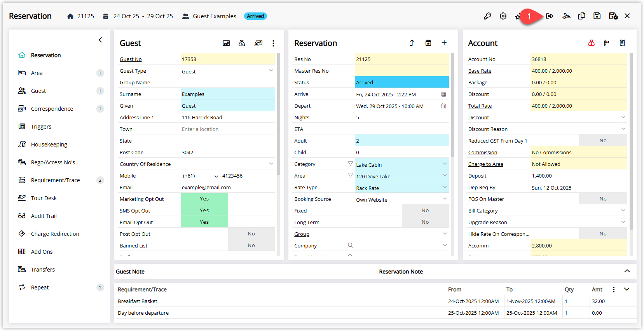Click the key icon in the top toolbar
Image resolution: width=644 pixels, height=331 pixels.
pos(487,16)
